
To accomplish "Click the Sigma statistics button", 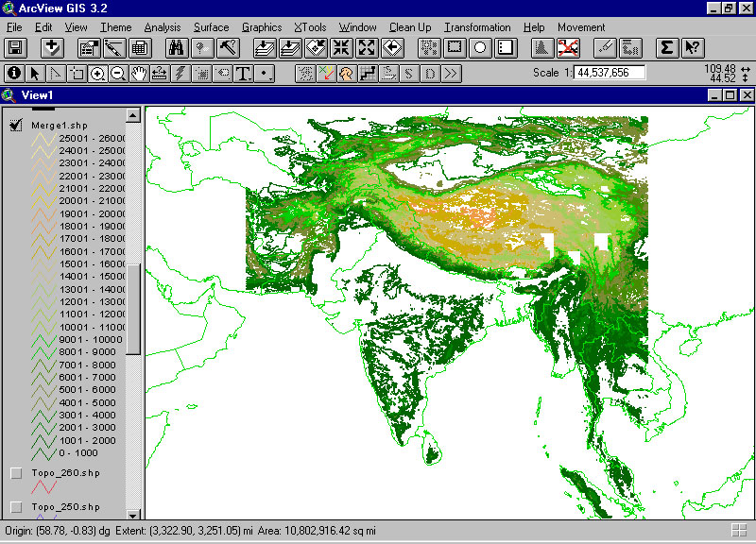I will point(667,47).
